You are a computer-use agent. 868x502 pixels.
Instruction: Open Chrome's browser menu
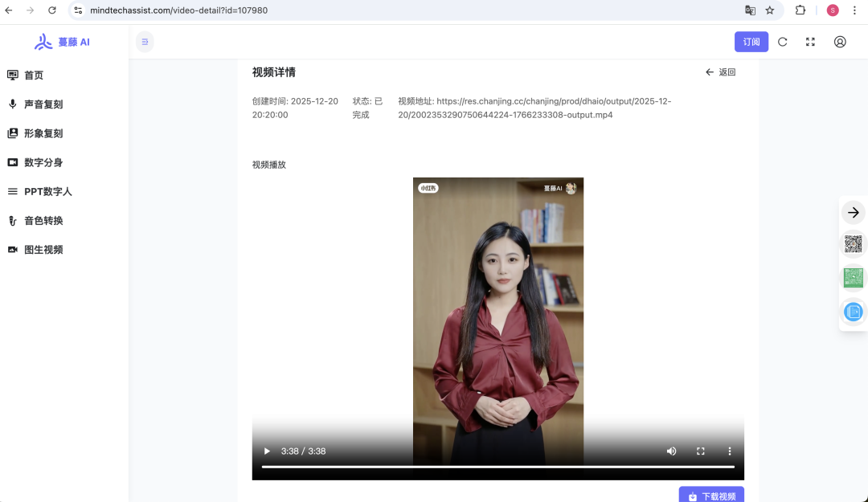854,10
